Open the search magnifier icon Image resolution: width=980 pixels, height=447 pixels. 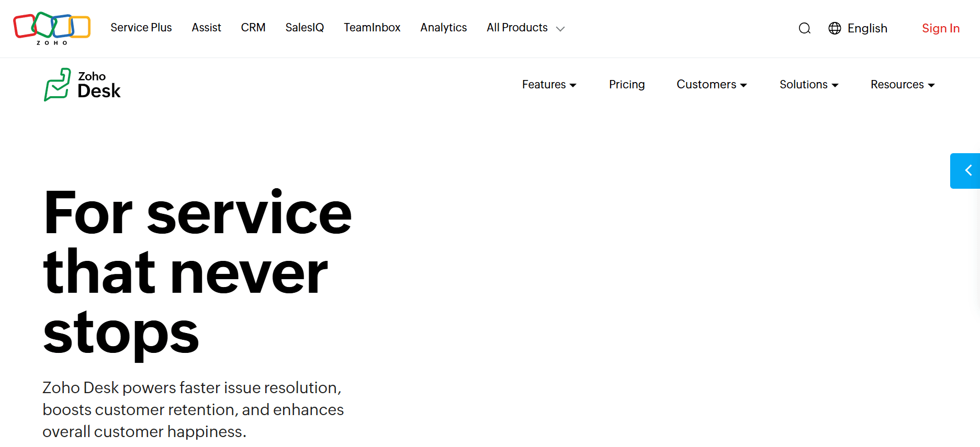805,28
